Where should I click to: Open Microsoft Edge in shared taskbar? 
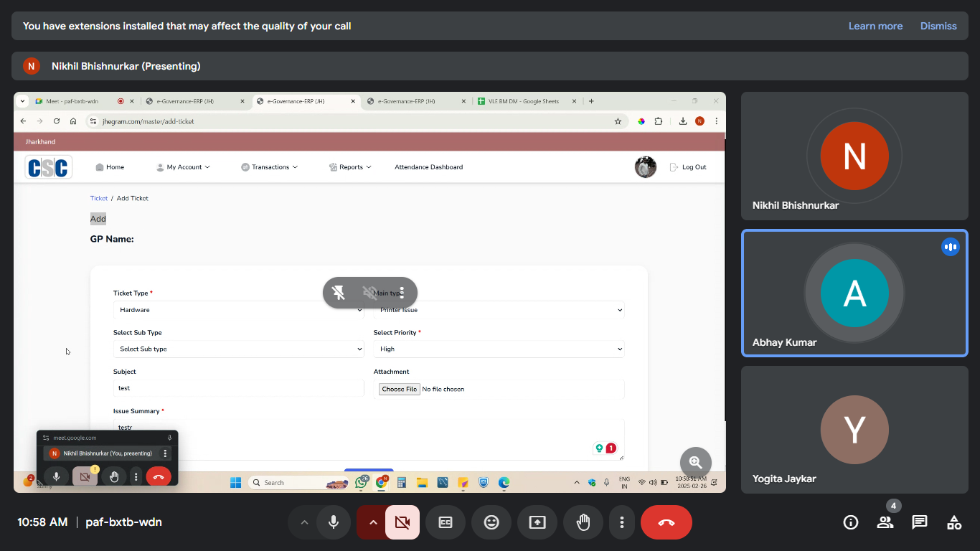(504, 483)
